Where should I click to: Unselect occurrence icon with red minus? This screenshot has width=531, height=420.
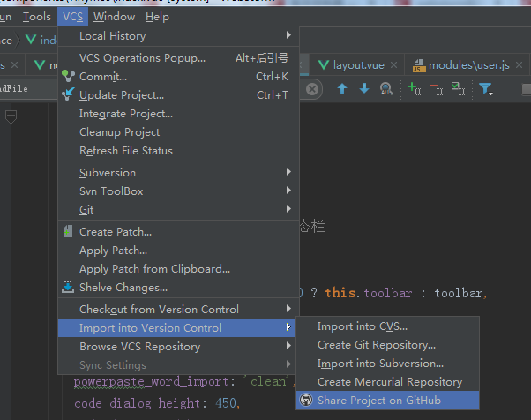click(x=437, y=89)
